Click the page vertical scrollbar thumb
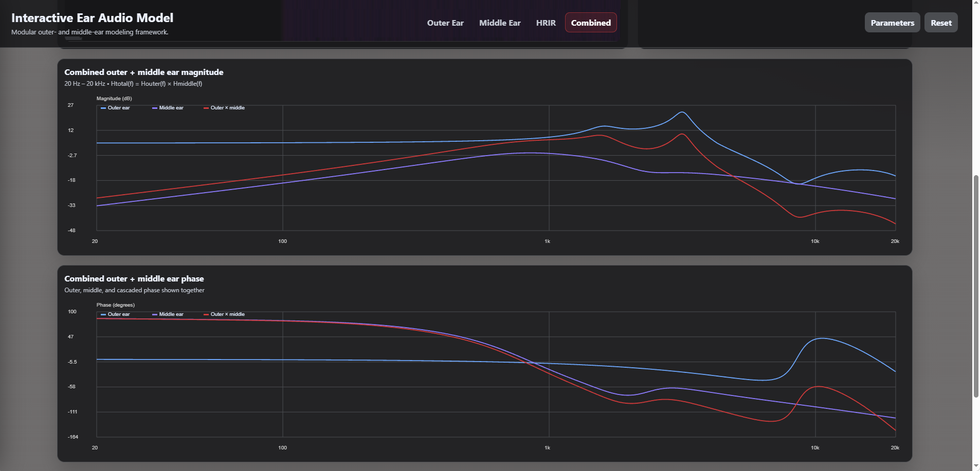980x471 pixels. tap(976, 286)
